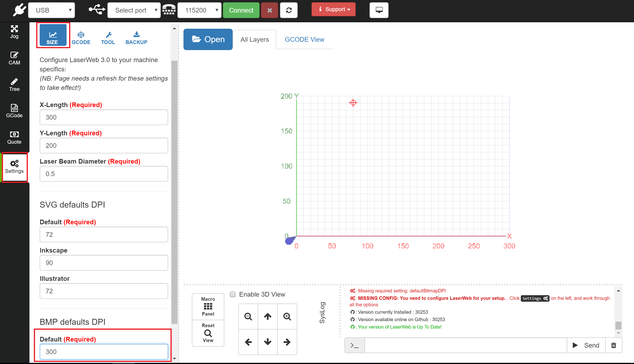Switch to the BACKUP settings tab
Screen dimensions: 634x364
click(136, 38)
